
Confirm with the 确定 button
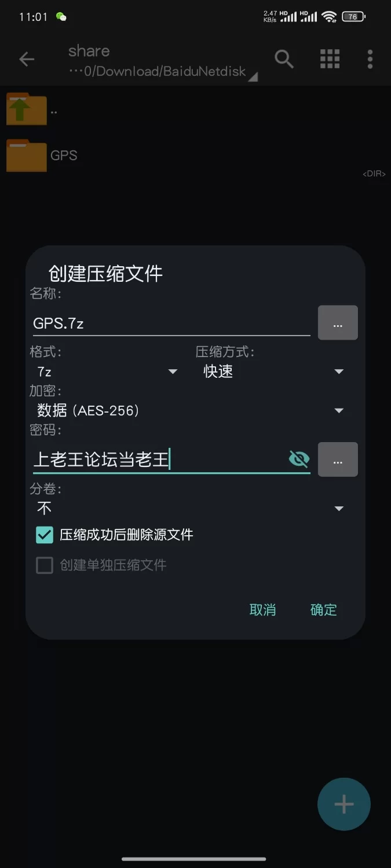[323, 610]
